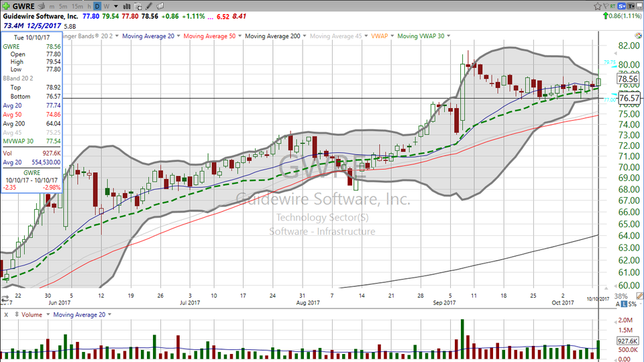This screenshot has width=644, height=362.
Task: Click the pencil edit icon near 38%
Action: pos(639,296)
